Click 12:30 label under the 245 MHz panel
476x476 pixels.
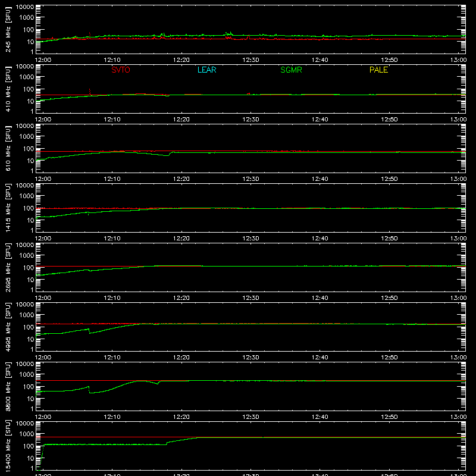pos(250,60)
